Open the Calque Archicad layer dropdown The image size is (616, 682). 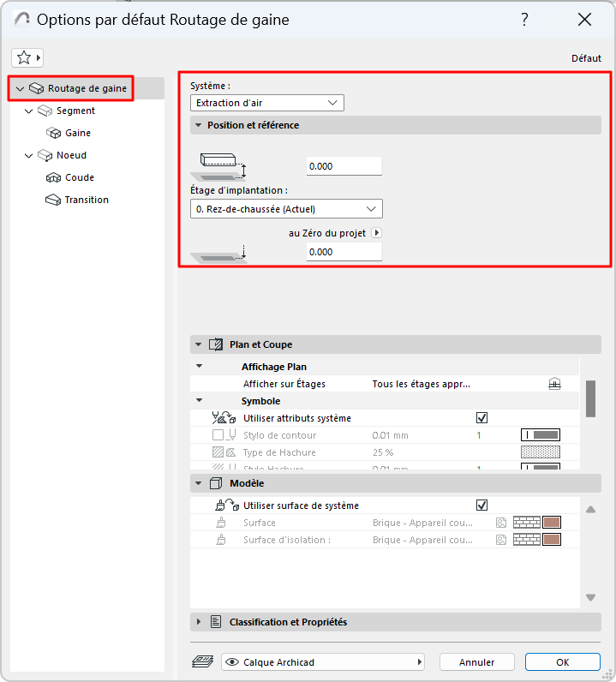pos(323,662)
